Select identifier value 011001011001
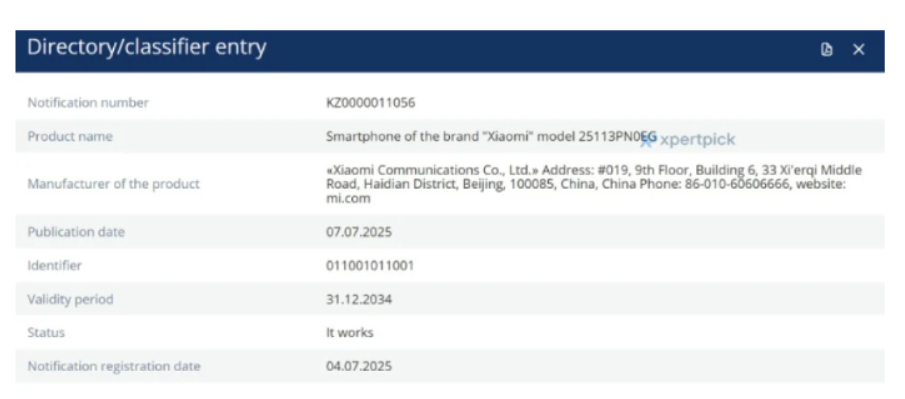The image size is (905, 399). pos(369,266)
